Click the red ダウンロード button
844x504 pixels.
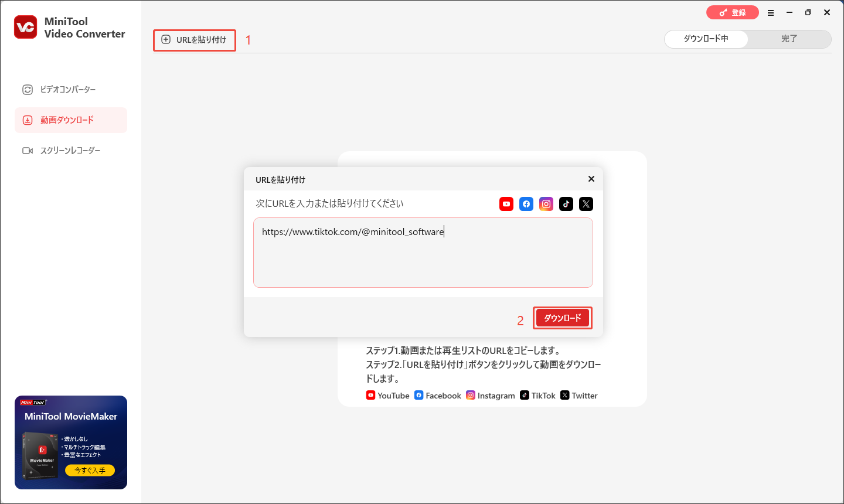(563, 318)
